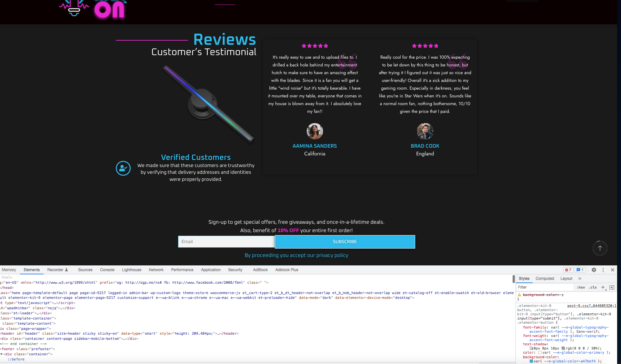The width and height of the screenshot is (621, 364).
Task: Open DevTools settings gear
Action: (594, 270)
